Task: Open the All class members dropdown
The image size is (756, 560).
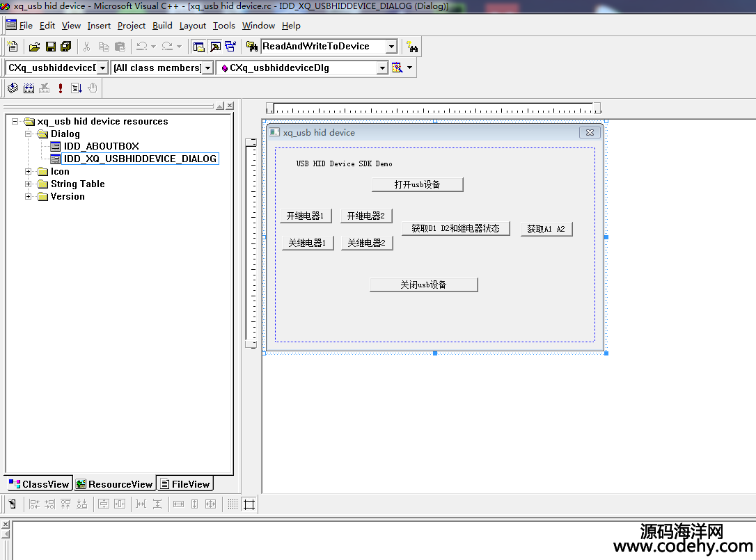Action: pos(208,68)
